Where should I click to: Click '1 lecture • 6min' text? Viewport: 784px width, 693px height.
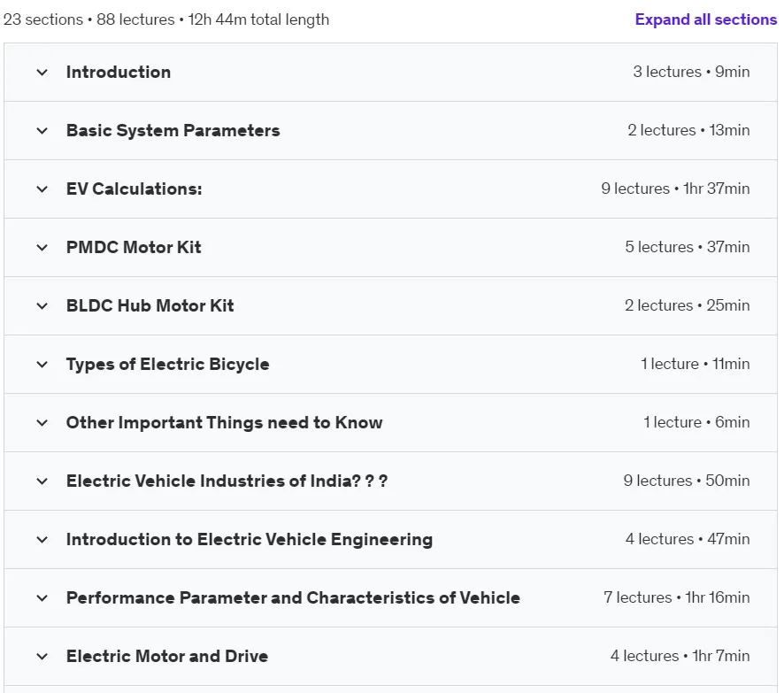pos(696,422)
